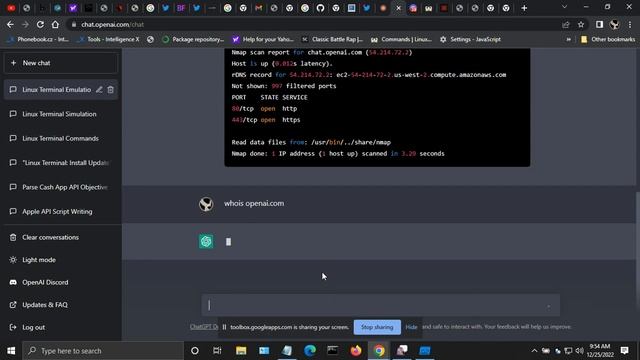This screenshot has width=640, height=360.
Task: Open Other bookmarks folder
Action: point(608,40)
